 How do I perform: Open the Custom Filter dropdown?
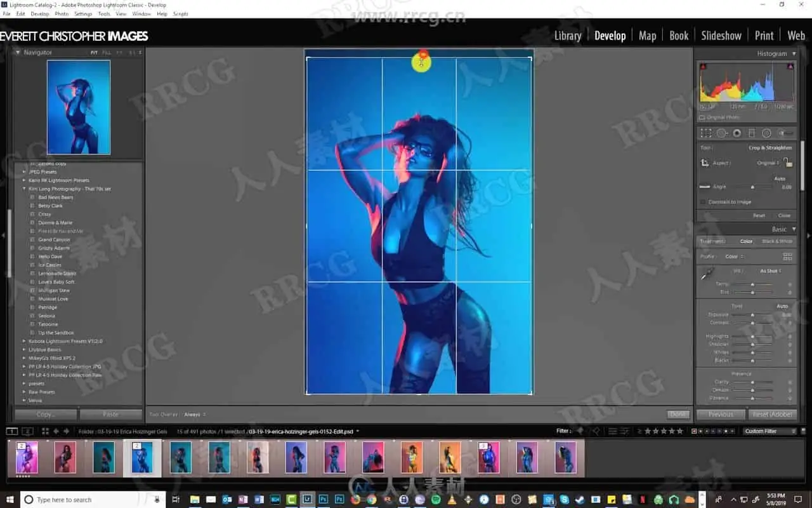(x=769, y=431)
